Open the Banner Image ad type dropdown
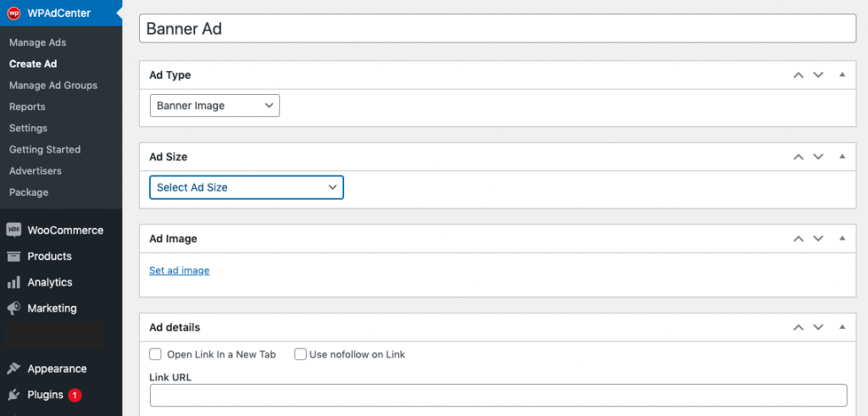The image size is (868, 416). point(214,106)
